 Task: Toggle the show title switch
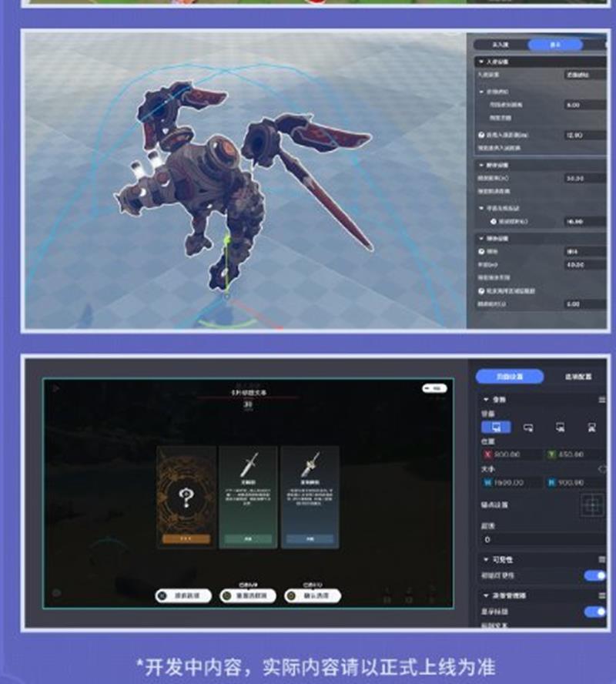594,612
